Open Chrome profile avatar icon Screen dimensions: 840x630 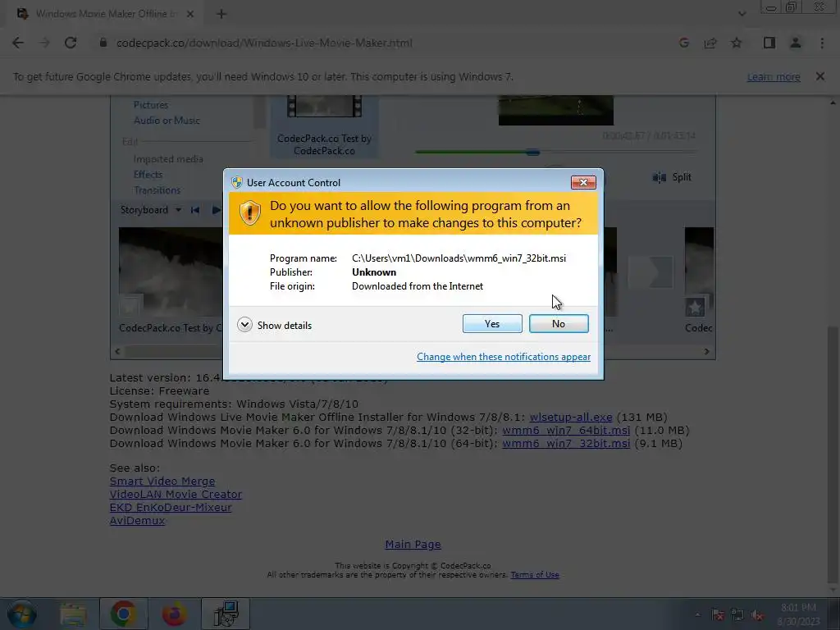coord(796,43)
